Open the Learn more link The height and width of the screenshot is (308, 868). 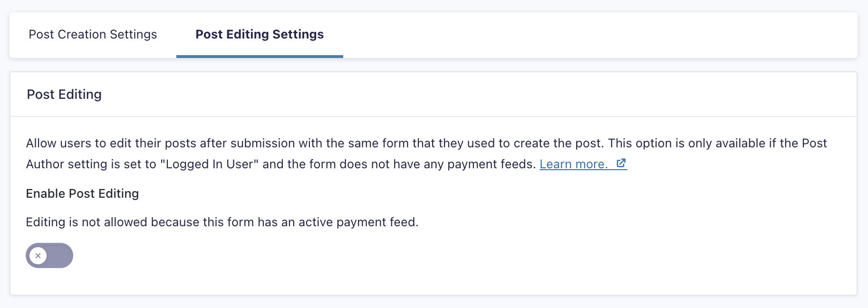574,164
